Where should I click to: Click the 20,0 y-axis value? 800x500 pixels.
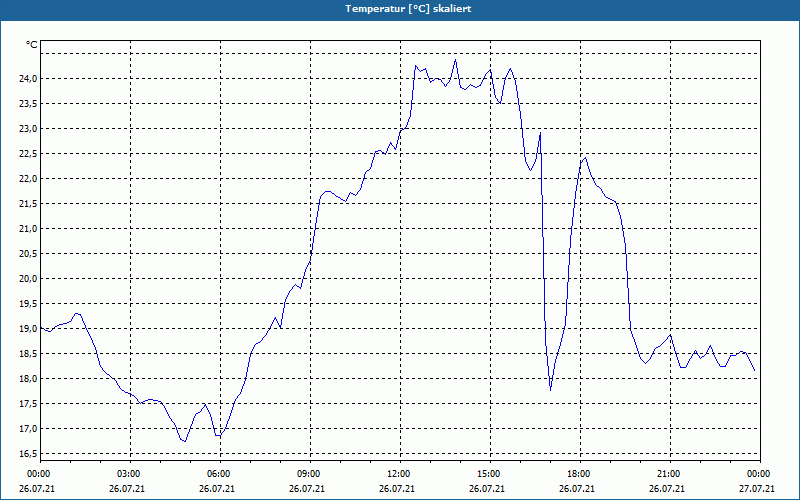[29, 279]
